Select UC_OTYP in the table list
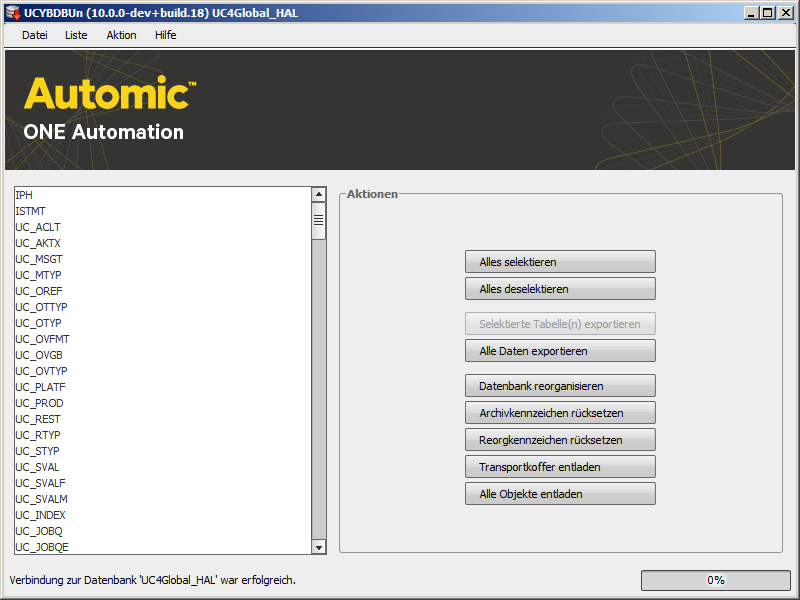The height and width of the screenshot is (600, 800). tap(163, 323)
